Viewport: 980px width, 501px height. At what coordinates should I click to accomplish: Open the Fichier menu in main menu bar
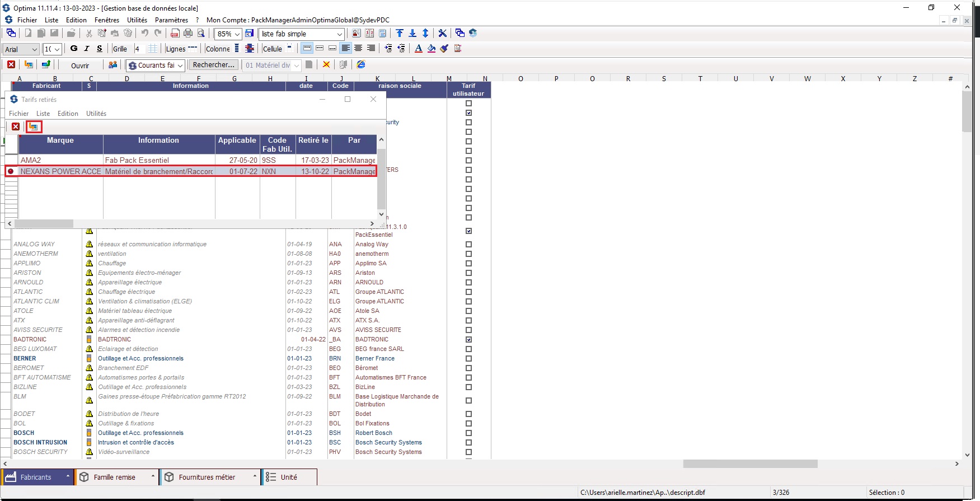point(27,20)
